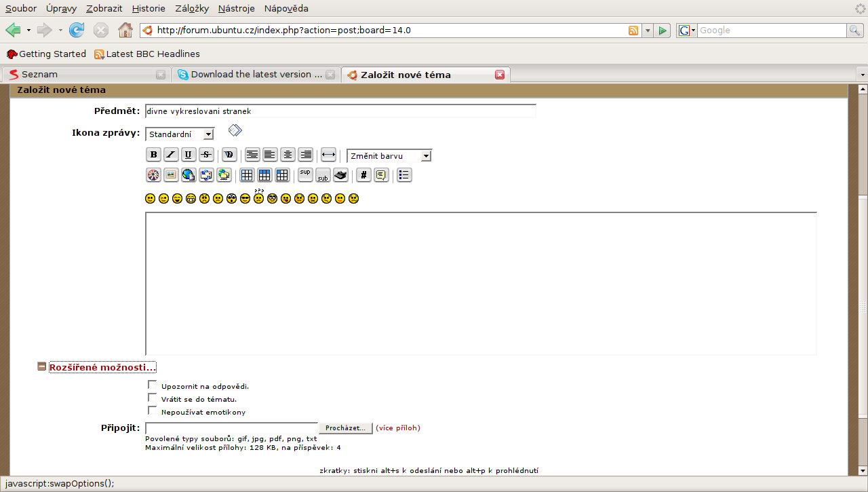Image resolution: width=868 pixels, height=492 pixels.
Task: Click in the Předmět subject field
Action: point(340,111)
